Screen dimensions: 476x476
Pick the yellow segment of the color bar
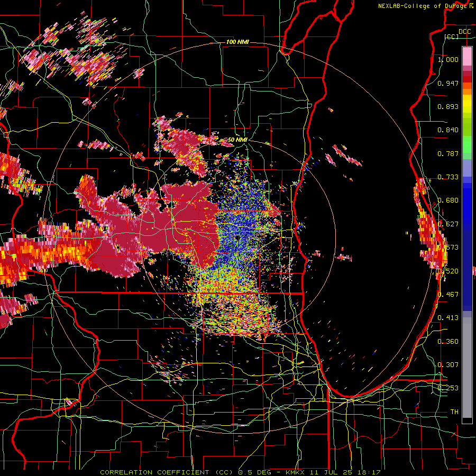(467, 104)
